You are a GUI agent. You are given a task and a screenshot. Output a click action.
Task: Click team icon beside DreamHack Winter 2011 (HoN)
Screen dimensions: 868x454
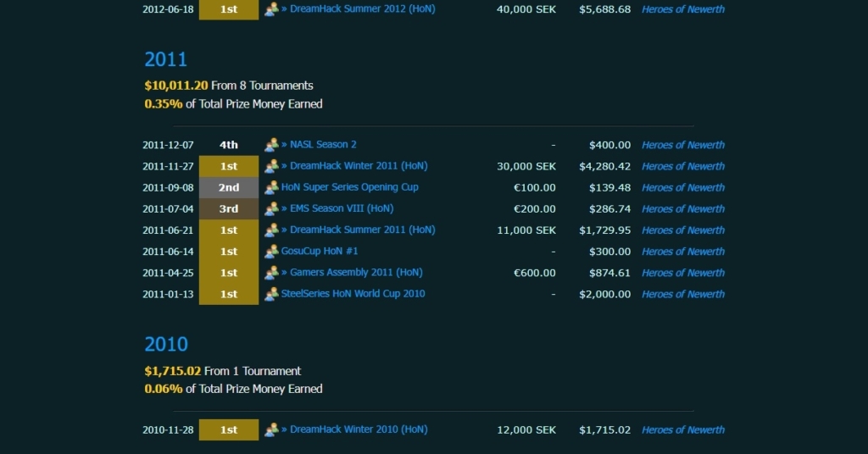(271, 166)
